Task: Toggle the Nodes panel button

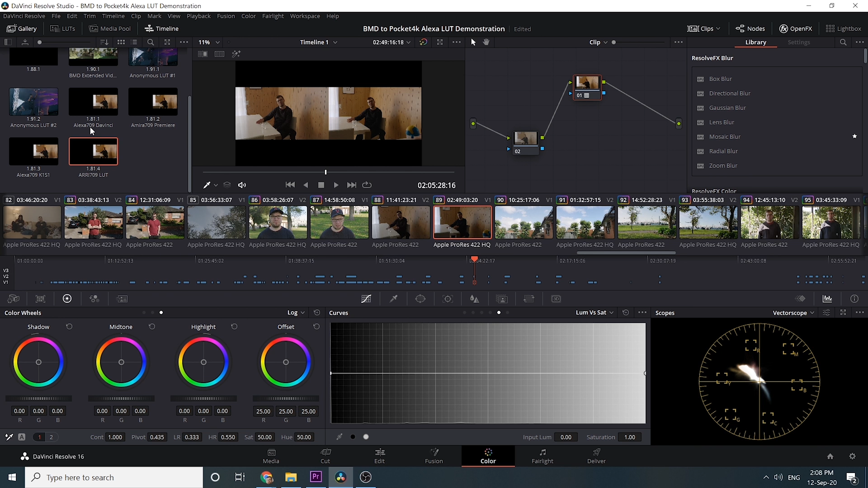Action: [x=750, y=28]
